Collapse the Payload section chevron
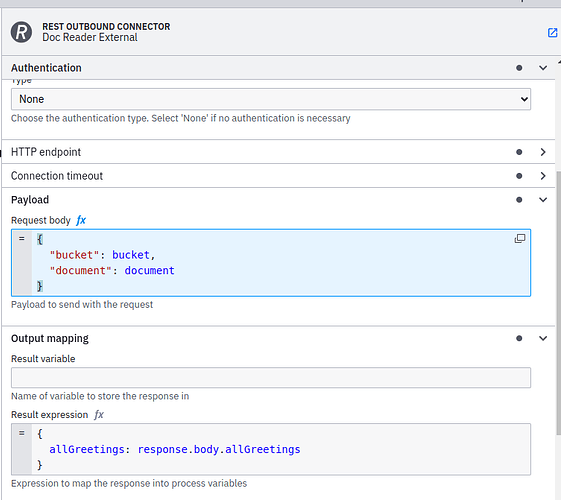This screenshot has height=500, width=561. coord(543,200)
